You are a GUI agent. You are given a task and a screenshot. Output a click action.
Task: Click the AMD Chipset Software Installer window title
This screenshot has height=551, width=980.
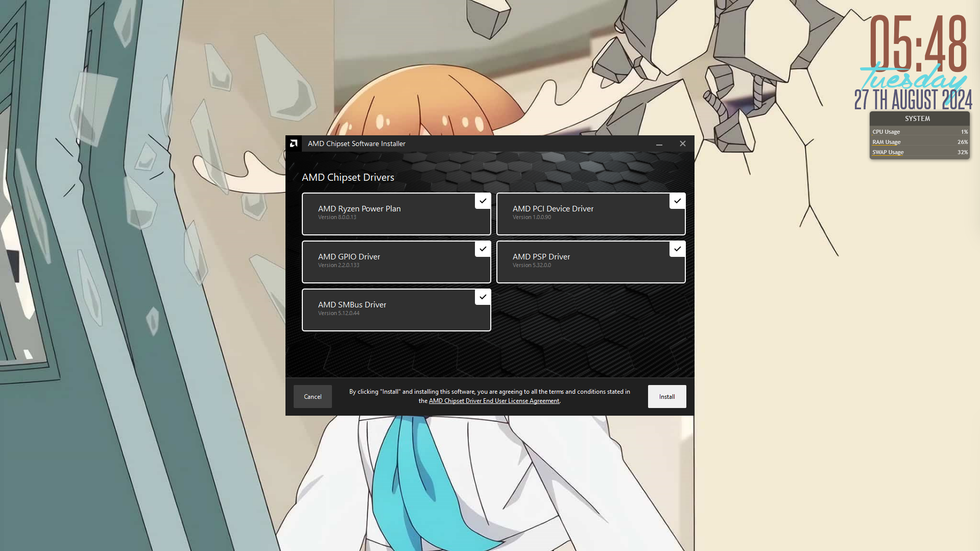tap(356, 143)
